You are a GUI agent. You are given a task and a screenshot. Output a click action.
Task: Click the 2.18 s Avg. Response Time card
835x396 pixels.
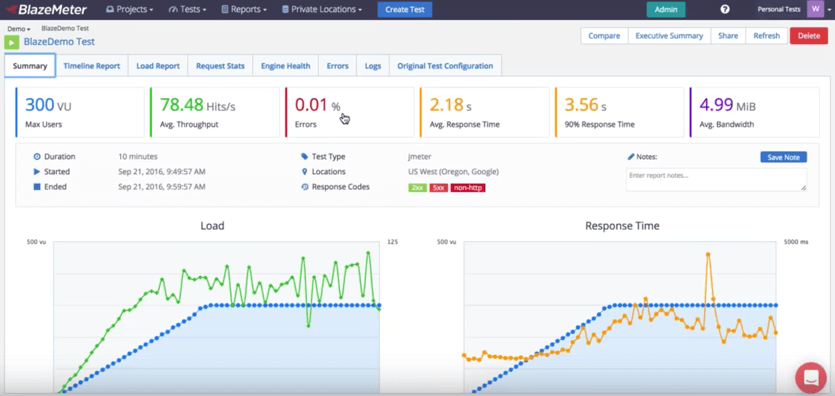484,112
